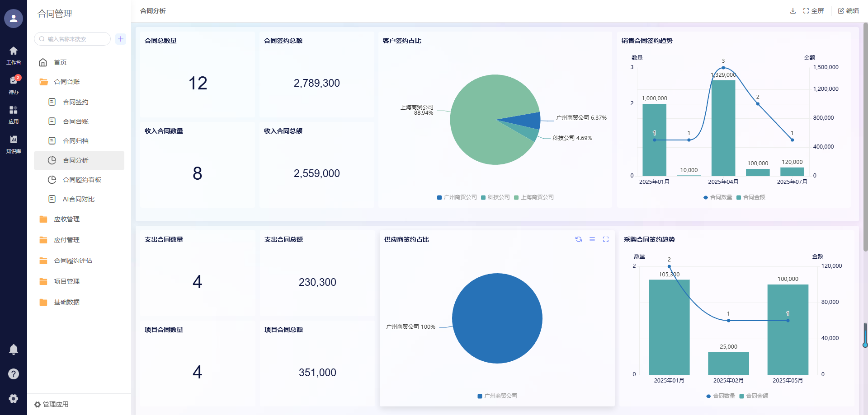Click the plus button beside search box
The image size is (868, 415).
[x=121, y=39]
